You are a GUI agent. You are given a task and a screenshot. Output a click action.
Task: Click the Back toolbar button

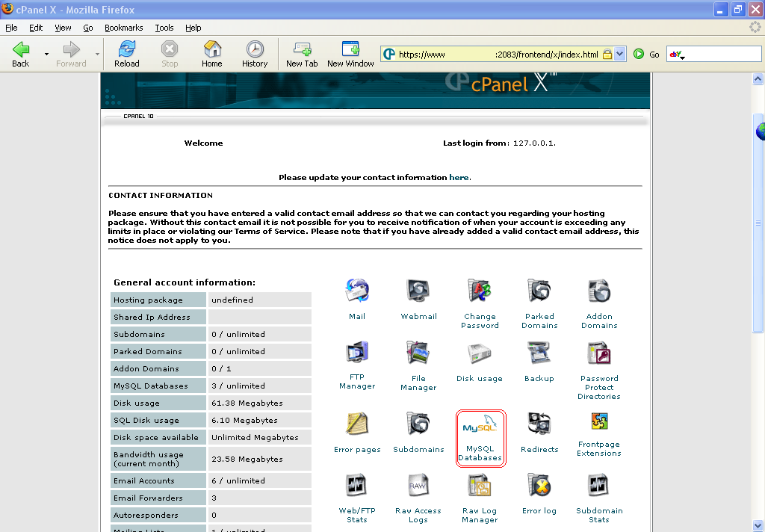coord(20,55)
